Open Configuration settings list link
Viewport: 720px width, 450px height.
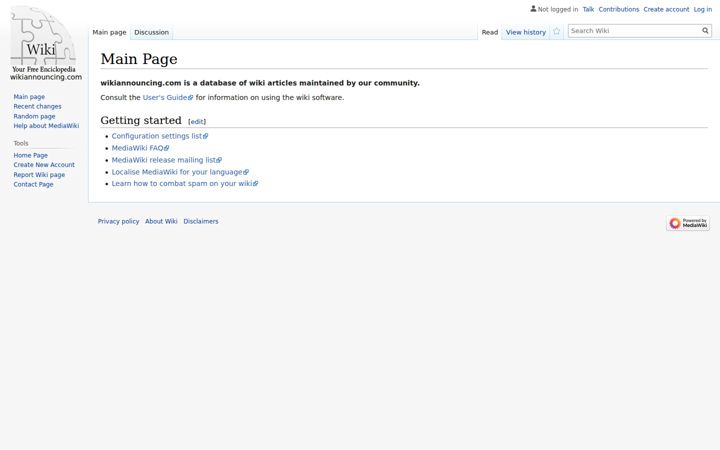coord(159,136)
